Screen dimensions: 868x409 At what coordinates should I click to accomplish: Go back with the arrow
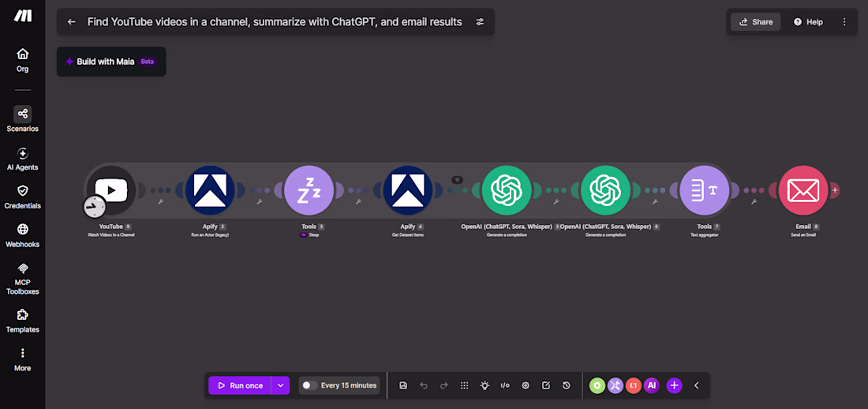click(71, 21)
